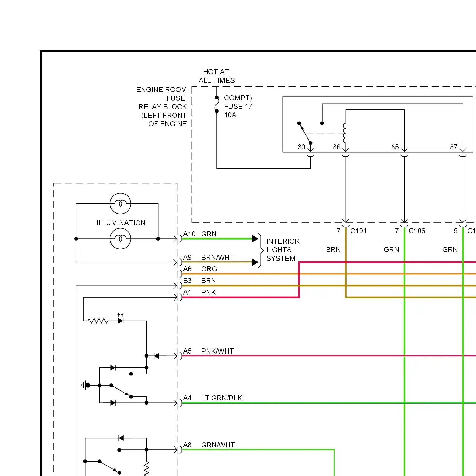Click the relay terminal '86' number
This screenshot has width=476, height=476.
(x=336, y=147)
